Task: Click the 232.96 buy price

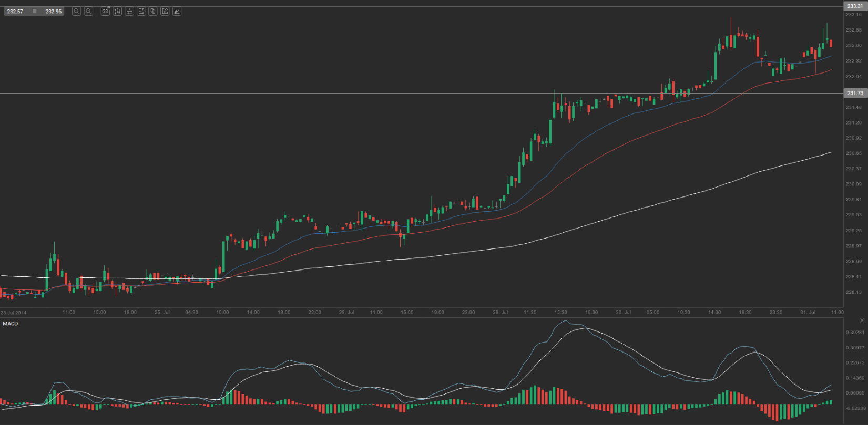Action: coord(53,11)
